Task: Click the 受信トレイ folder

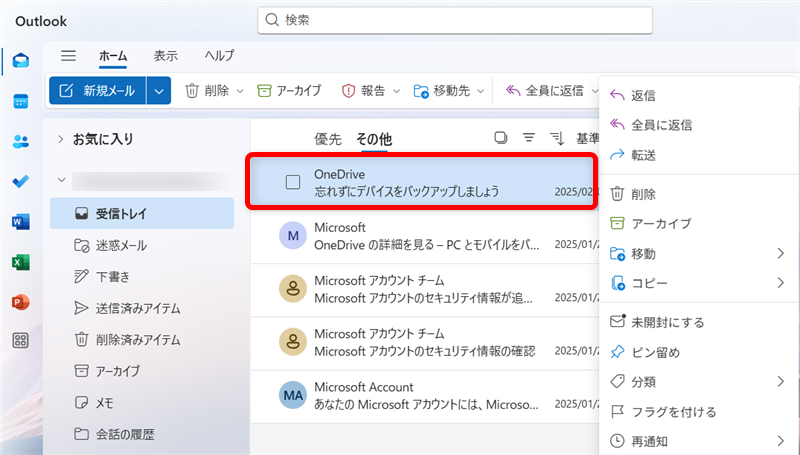Action: [x=142, y=213]
